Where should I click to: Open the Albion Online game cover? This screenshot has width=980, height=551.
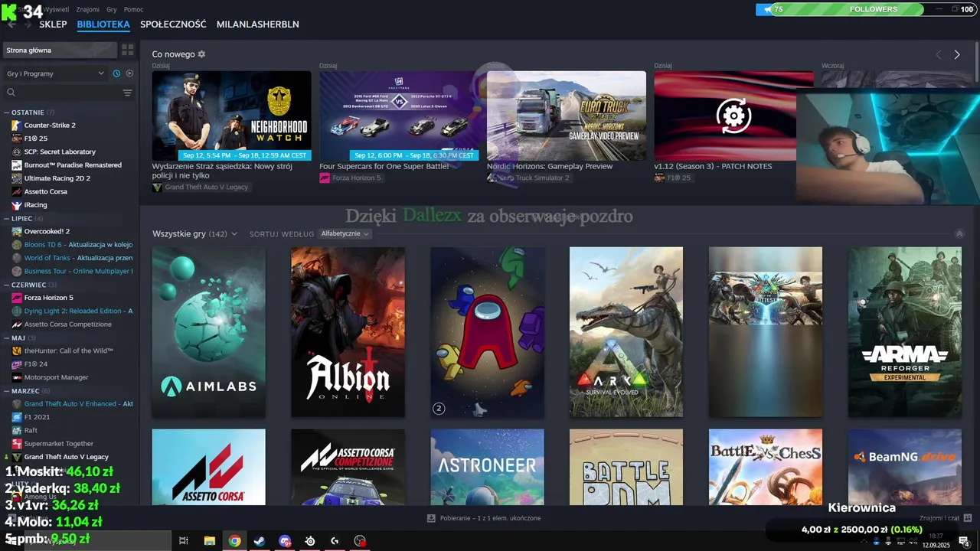click(348, 331)
